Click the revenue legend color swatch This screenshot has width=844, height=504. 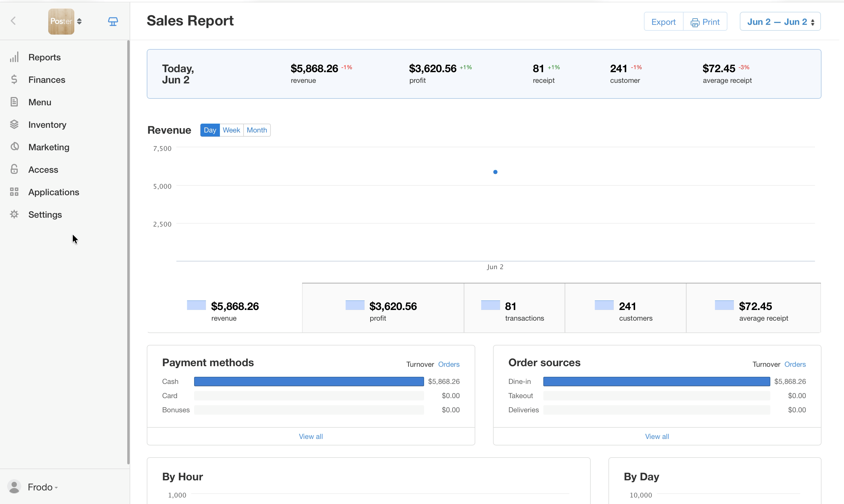coord(196,305)
